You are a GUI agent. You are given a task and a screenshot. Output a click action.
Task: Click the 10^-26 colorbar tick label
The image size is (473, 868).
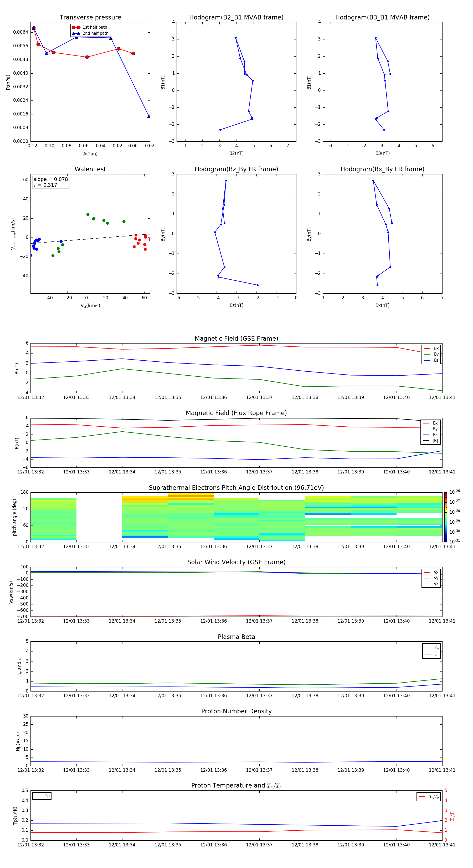455,492
